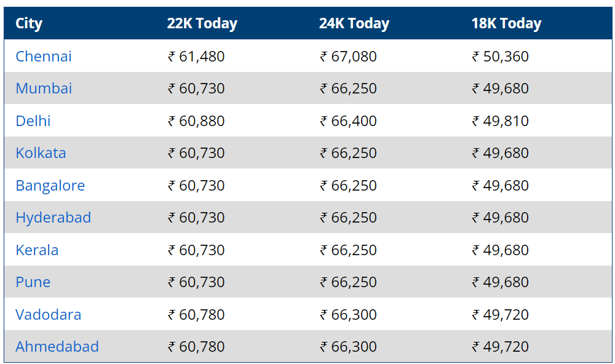Select Chennai 18K price ₹ 50,360

click(501, 57)
